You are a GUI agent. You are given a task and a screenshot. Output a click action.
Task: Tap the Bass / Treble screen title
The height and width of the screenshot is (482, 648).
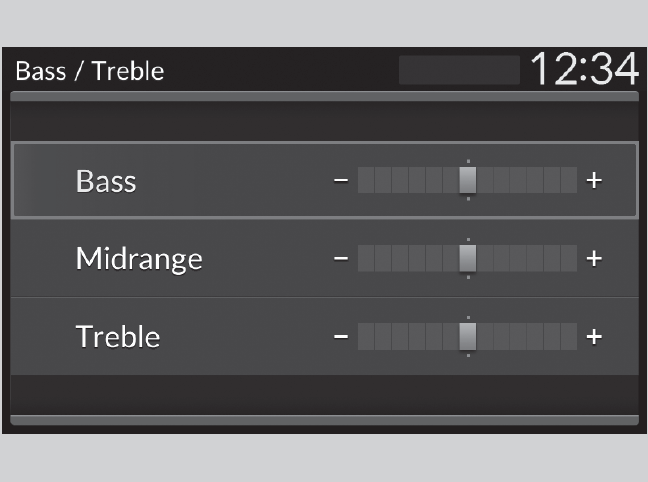[89, 71]
